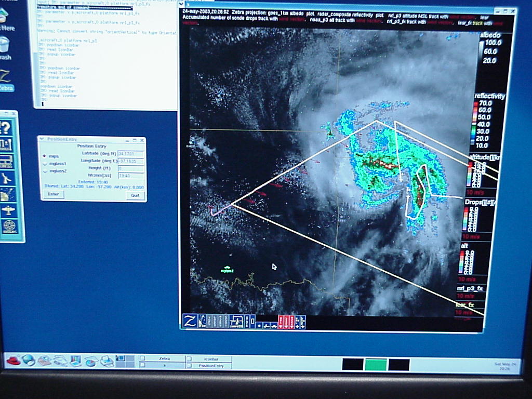Click the last blue arrow icon in map toolbar

coord(303,322)
